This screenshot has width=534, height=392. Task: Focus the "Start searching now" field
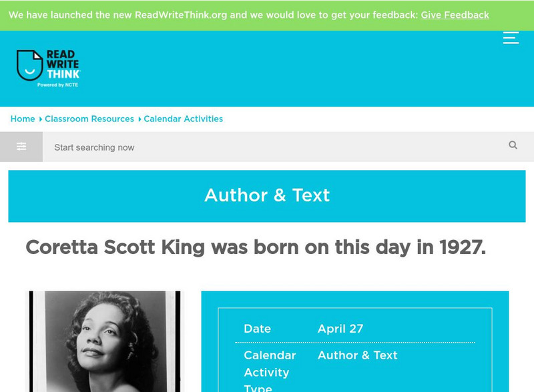[267, 147]
